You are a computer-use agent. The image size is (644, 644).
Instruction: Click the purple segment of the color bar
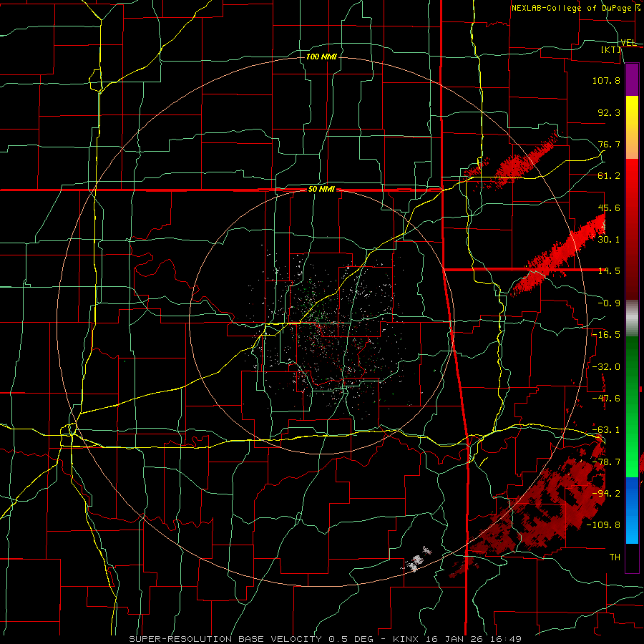point(632,79)
